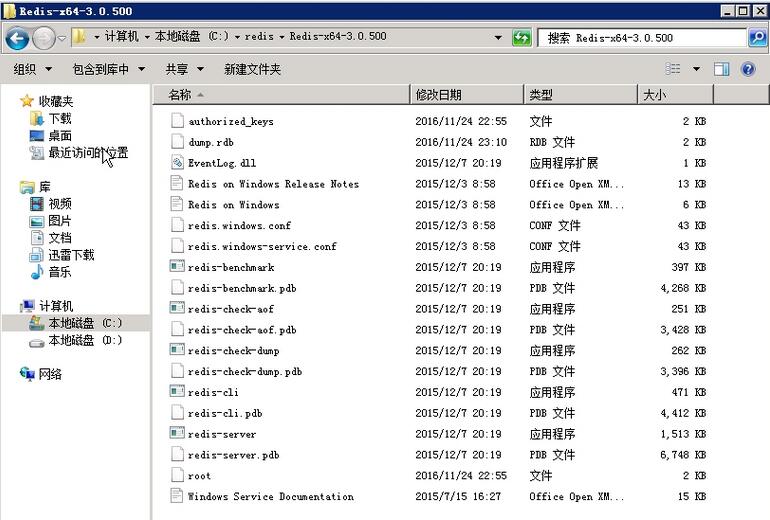This screenshot has width=770, height=520.
Task: Click 新建文件夹 to create a folder
Action: (252, 69)
